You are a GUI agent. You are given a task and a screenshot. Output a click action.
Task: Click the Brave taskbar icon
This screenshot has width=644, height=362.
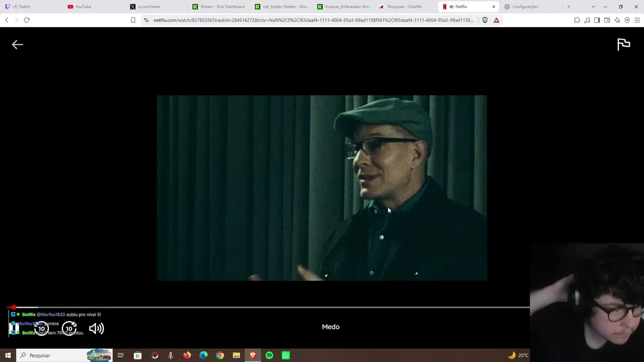pyautogui.click(x=253, y=355)
